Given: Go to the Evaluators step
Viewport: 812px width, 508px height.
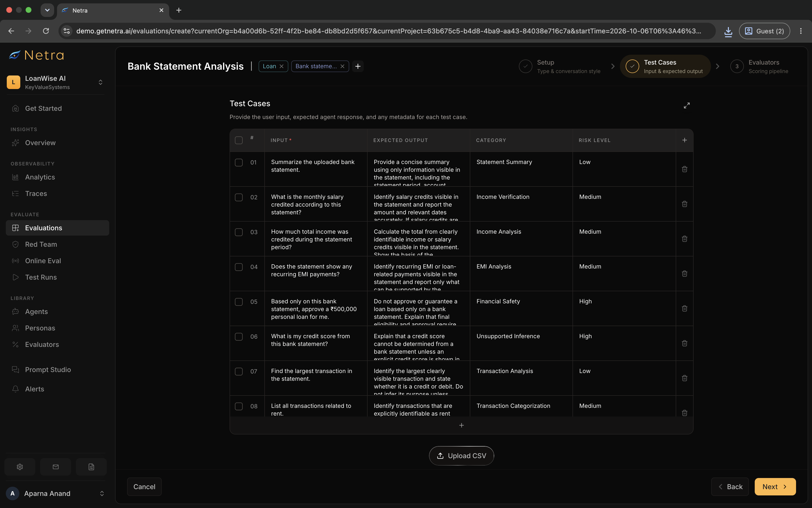Looking at the screenshot, I should [x=759, y=67].
